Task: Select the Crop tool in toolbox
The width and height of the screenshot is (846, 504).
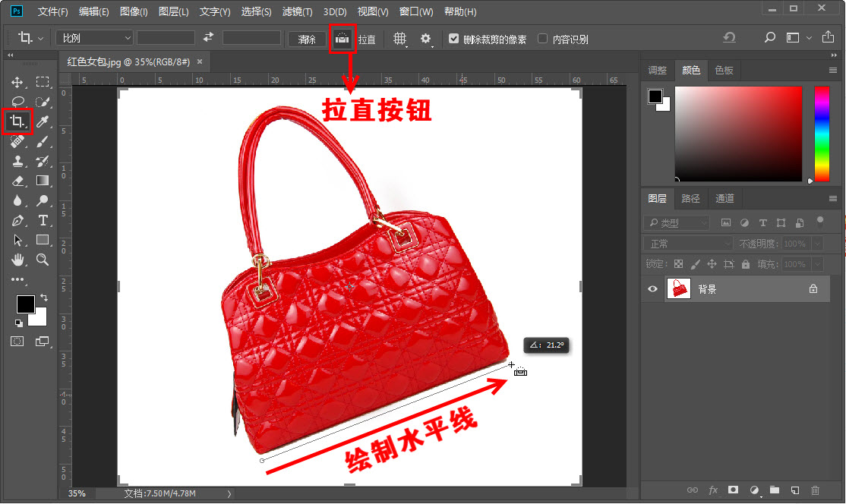Action: [17, 121]
